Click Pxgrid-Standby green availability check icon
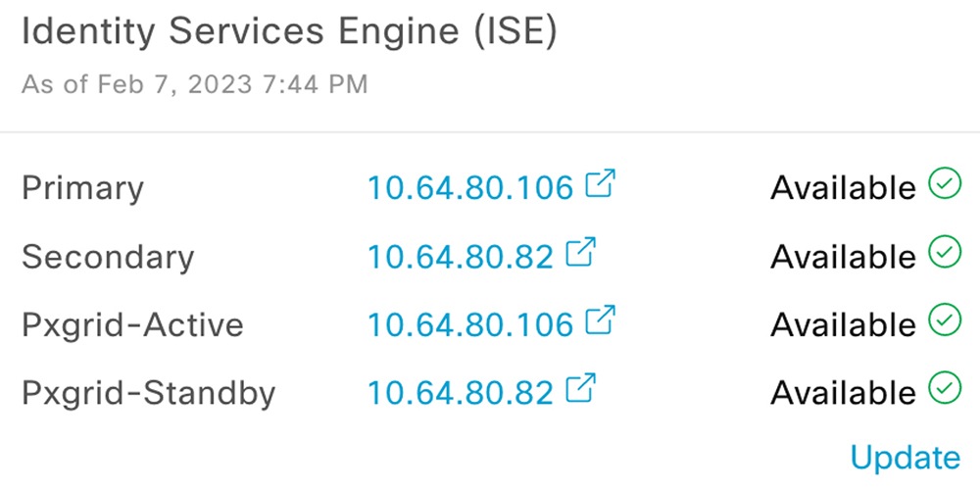 coord(944,388)
